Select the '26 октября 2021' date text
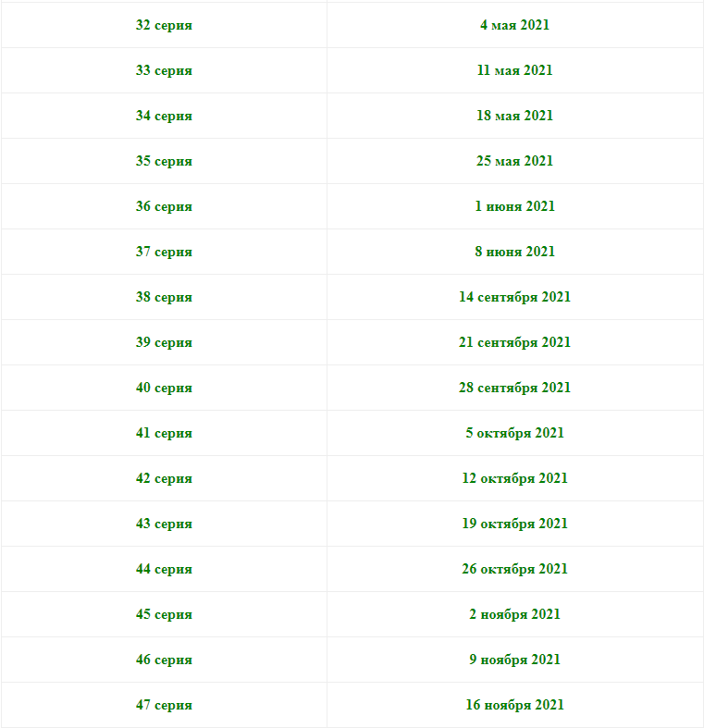The height and width of the screenshot is (728, 704). (x=514, y=569)
